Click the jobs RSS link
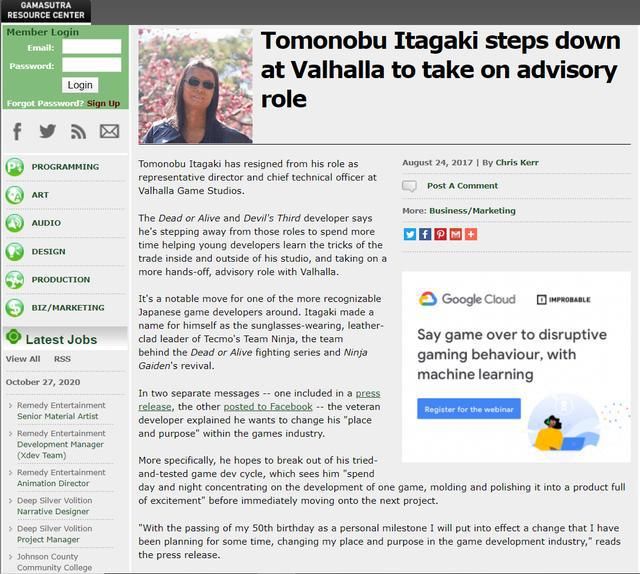Screen dimensions: 640x574 [62, 359]
